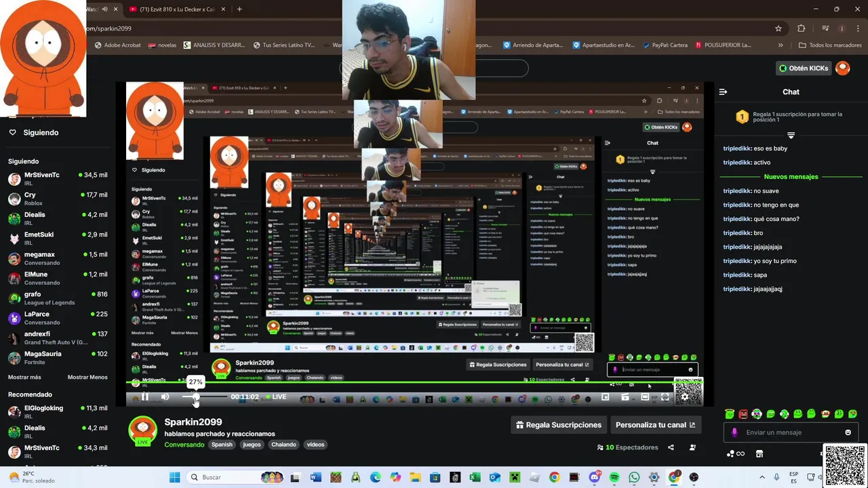Image resolution: width=868 pixels, height=488 pixels.
Task: Click the purple microphone icon in chat box
Action: (734, 432)
